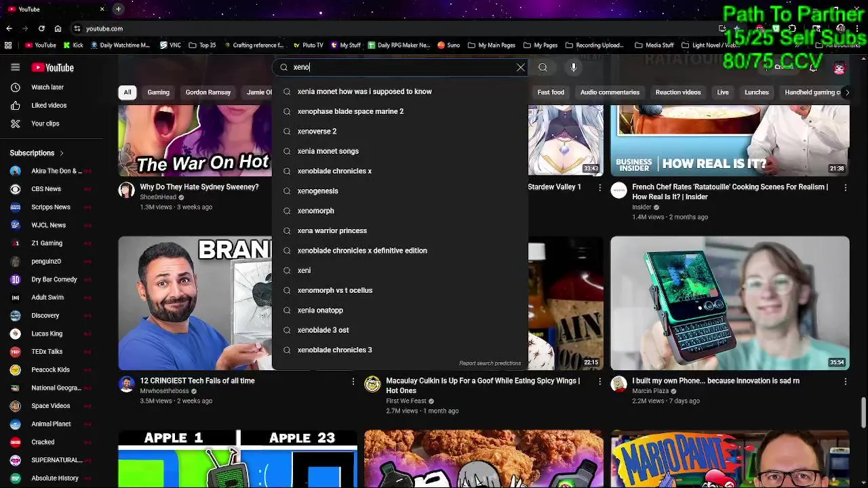The width and height of the screenshot is (868, 488).
Task: Choose suggestion xenoblade 3 ost
Action: (400, 330)
